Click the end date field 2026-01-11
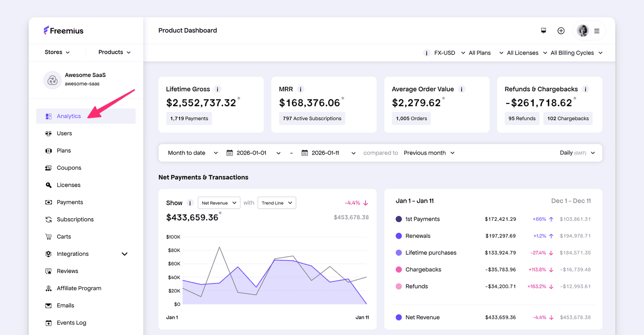The image size is (644, 335). 325,153
